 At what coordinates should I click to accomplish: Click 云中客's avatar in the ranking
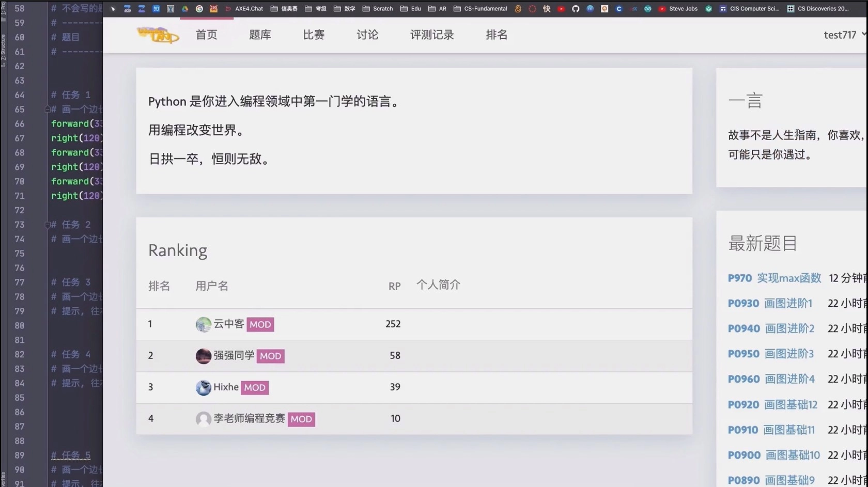203,324
